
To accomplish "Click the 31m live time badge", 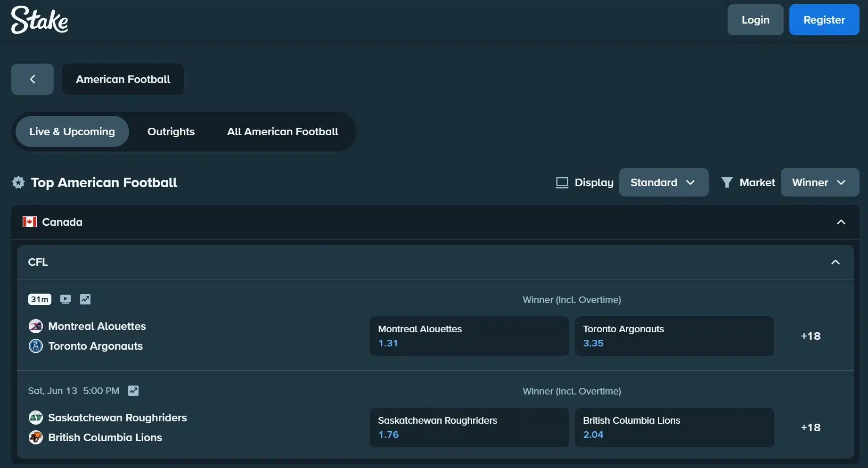I will 40,299.
